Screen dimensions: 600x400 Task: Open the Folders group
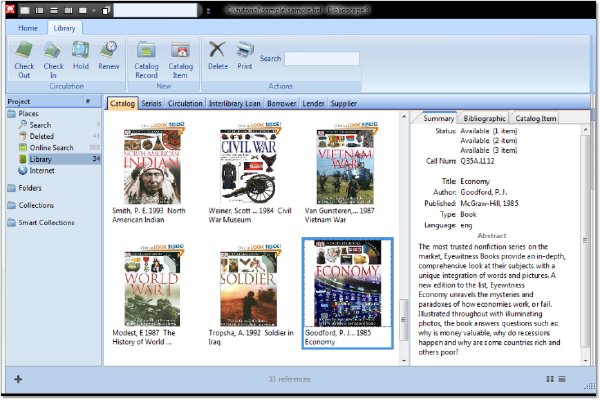click(24, 188)
